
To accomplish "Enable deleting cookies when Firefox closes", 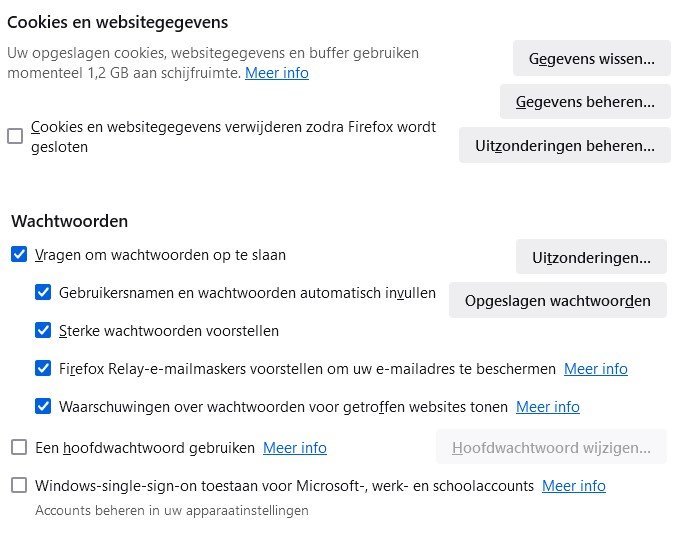I will click(15, 136).
